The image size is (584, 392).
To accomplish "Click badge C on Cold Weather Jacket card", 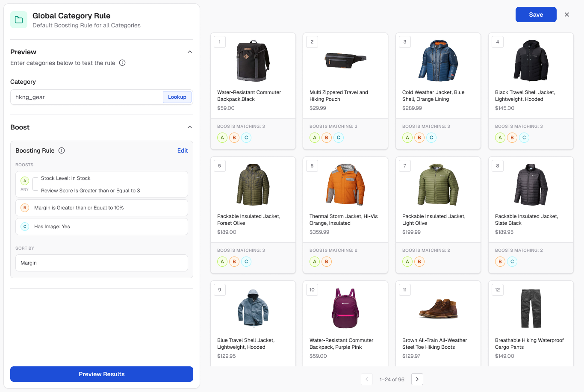I will point(431,138).
